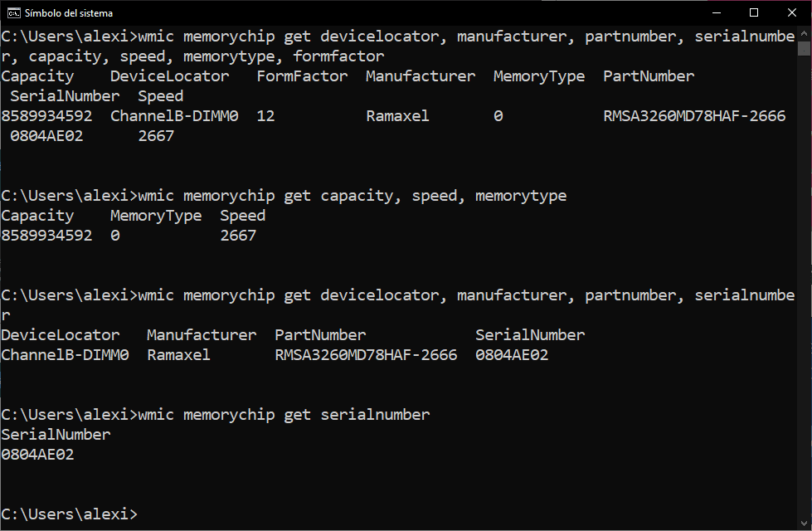Click the serial number under the last SerialNumber header

point(37,455)
